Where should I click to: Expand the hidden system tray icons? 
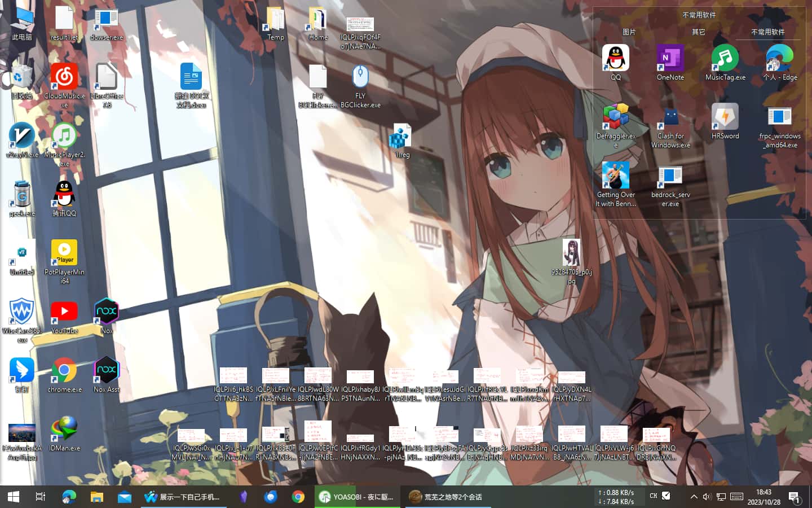[x=694, y=497]
